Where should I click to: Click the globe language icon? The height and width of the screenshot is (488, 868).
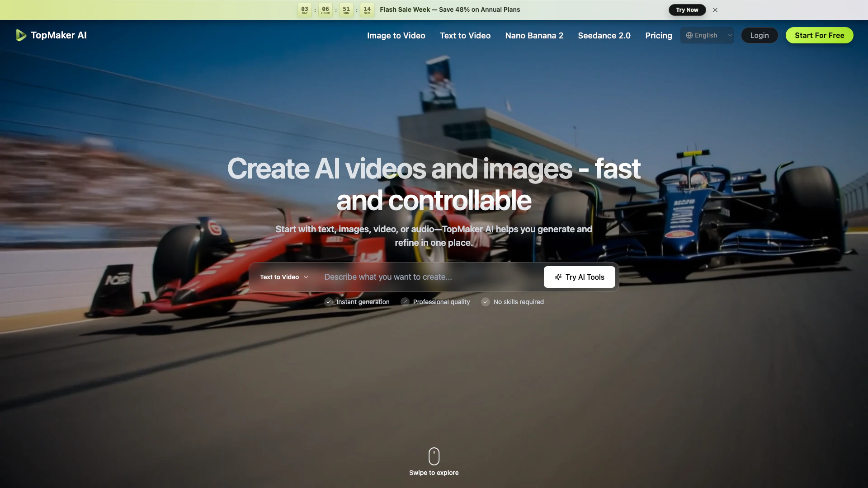coord(689,35)
